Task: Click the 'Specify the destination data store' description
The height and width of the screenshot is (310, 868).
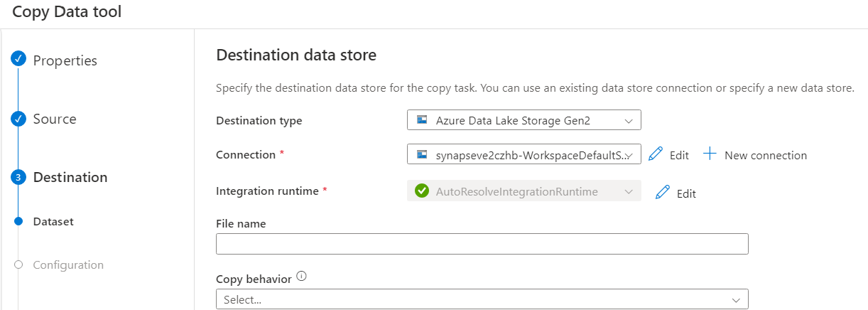Action: pos(535,88)
